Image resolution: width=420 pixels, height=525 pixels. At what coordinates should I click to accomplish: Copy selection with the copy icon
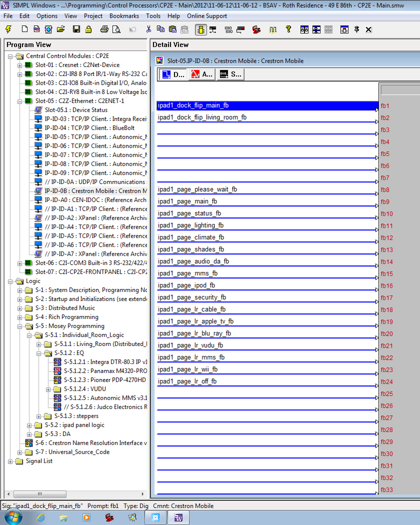[x=160, y=29]
